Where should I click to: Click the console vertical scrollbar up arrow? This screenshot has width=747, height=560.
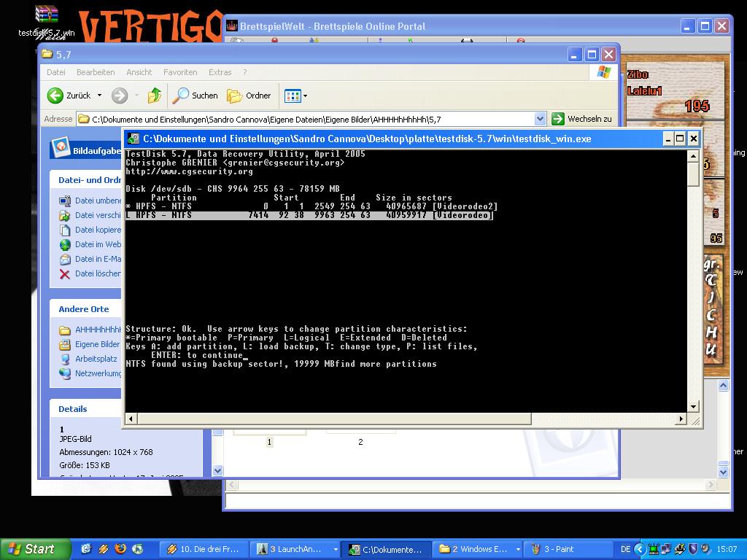(x=694, y=156)
